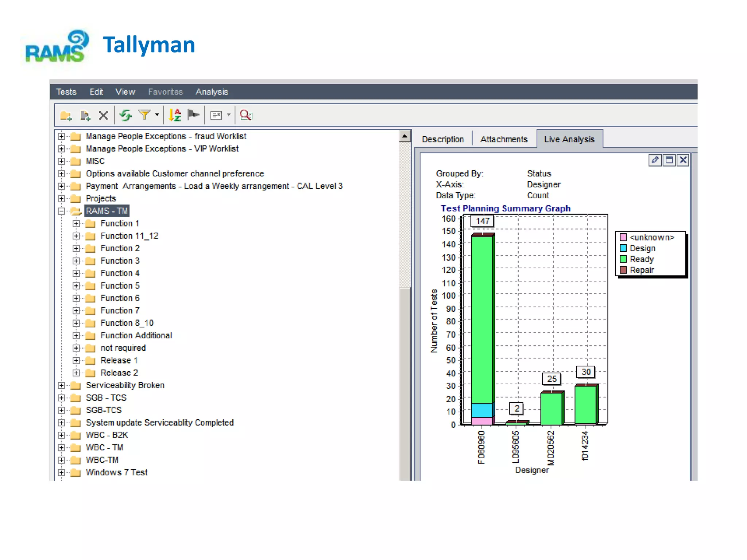This screenshot has height=560, width=747.
Task: Click the folder icon beside Release 1
Action: [90, 361]
